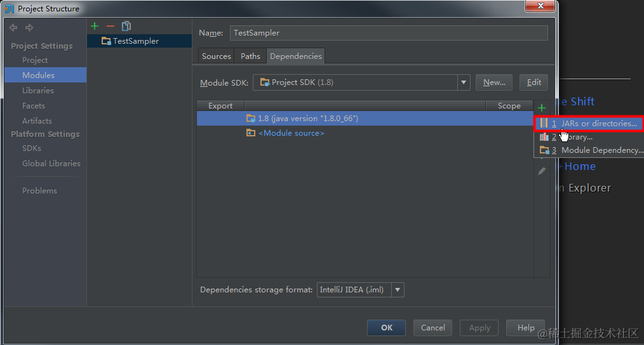Click the Help button
Image resolution: width=644 pixels, height=345 pixels.
(x=525, y=328)
